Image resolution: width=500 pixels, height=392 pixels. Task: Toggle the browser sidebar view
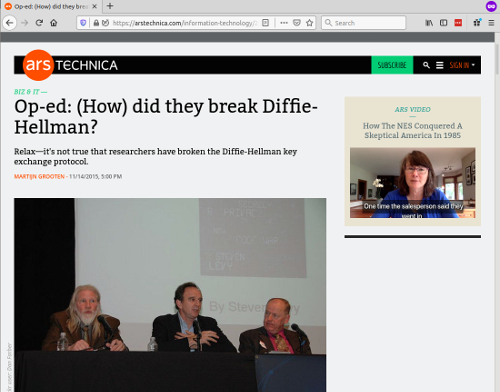[x=443, y=23]
